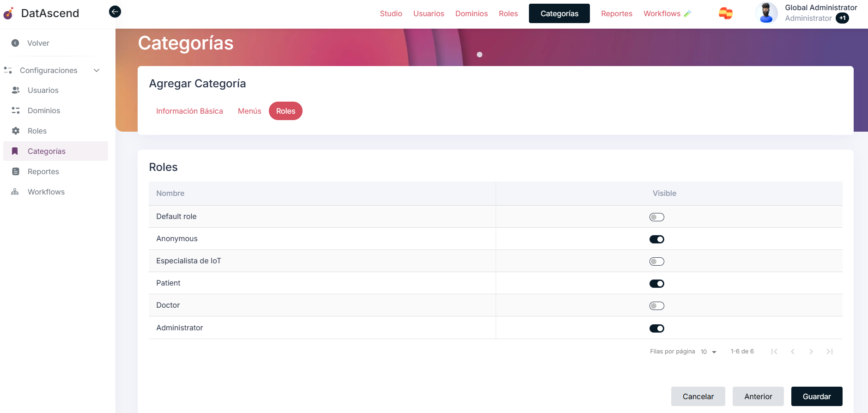
Task: Click the Usuarios people icon in sidebar
Action: [16, 90]
